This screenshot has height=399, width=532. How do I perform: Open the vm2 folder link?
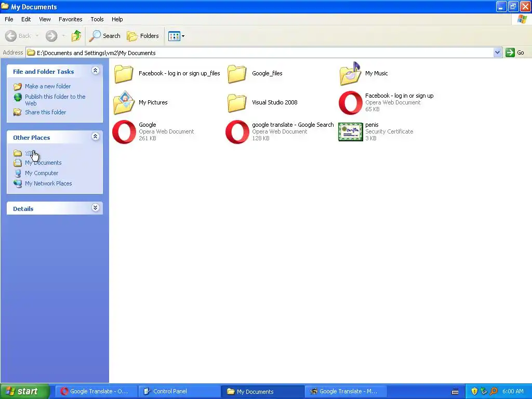pyautogui.click(x=30, y=152)
